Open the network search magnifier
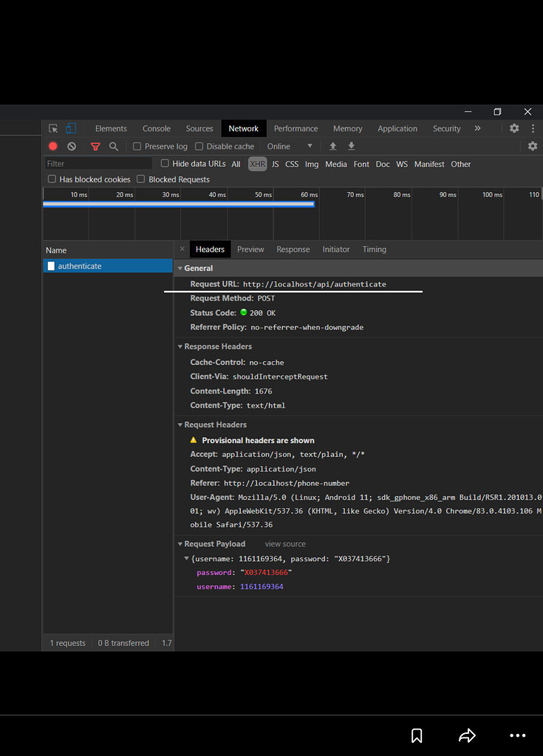543x756 pixels. [114, 146]
